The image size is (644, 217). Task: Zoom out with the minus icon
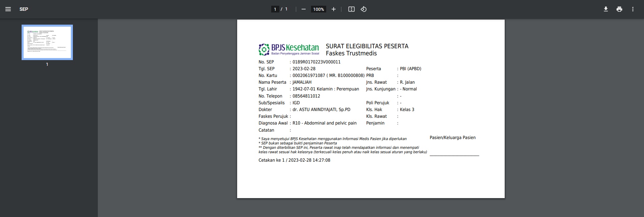coord(304,9)
